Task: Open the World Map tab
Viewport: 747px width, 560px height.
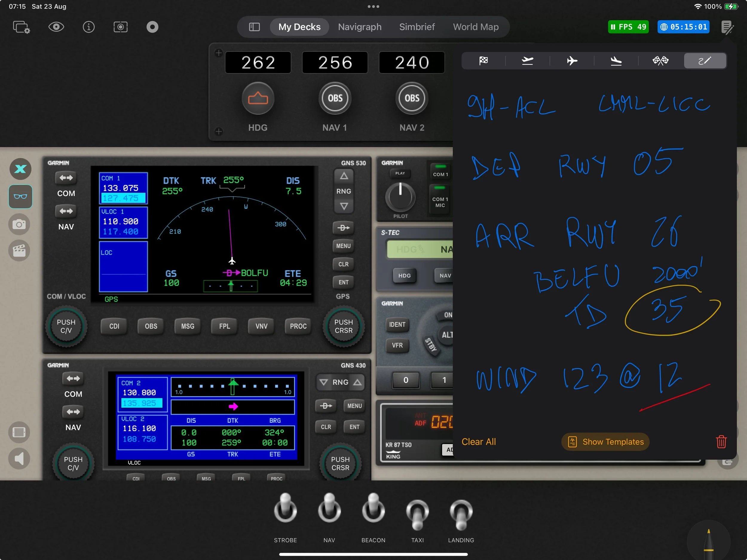Action: coord(475,27)
